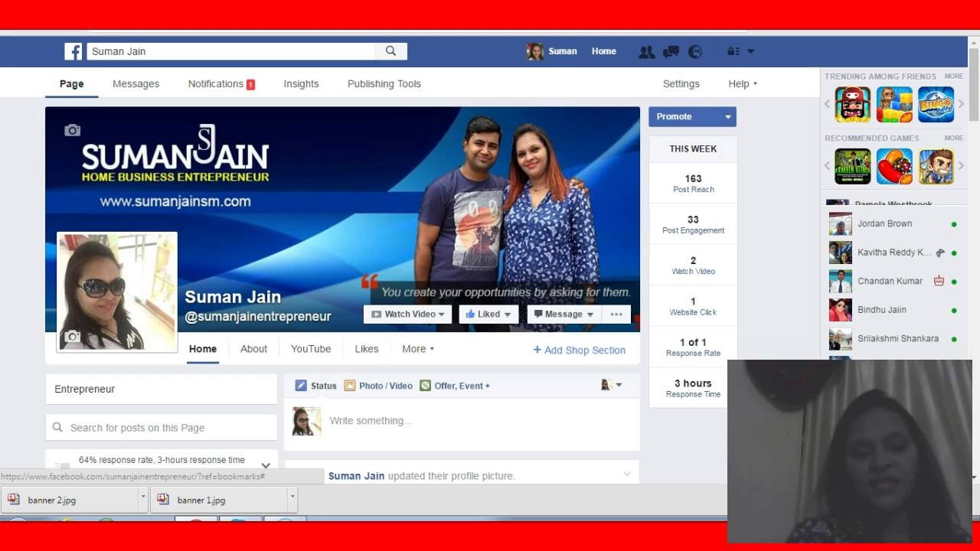
Task: Open page Settings
Action: (681, 83)
